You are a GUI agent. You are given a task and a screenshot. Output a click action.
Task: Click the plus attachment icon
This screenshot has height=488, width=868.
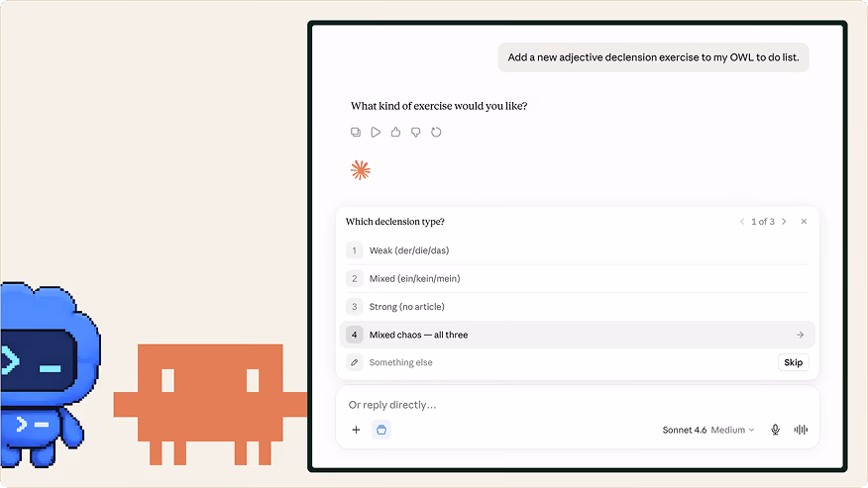tap(356, 430)
